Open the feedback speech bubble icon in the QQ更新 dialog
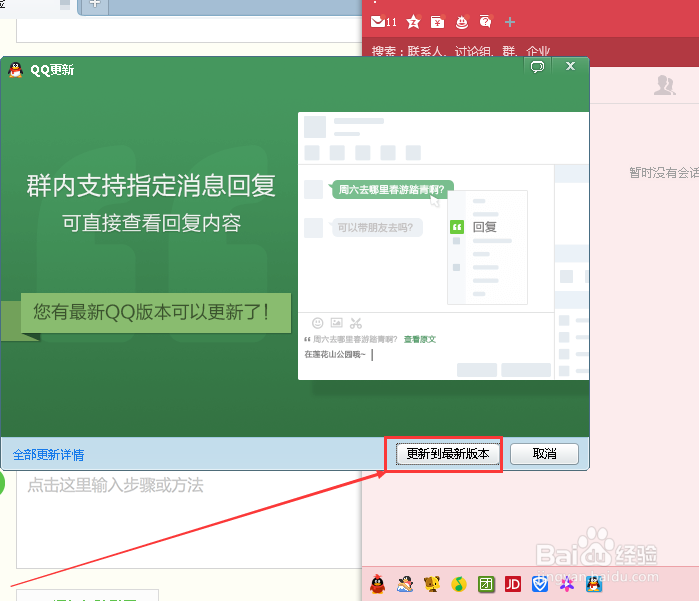The height and width of the screenshot is (601, 699). pyautogui.click(x=537, y=67)
